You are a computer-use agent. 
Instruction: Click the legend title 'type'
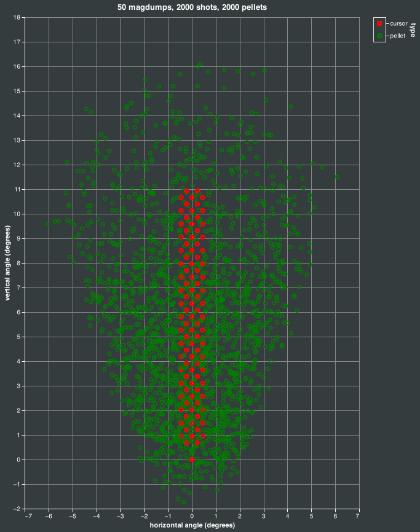pyautogui.click(x=413, y=30)
